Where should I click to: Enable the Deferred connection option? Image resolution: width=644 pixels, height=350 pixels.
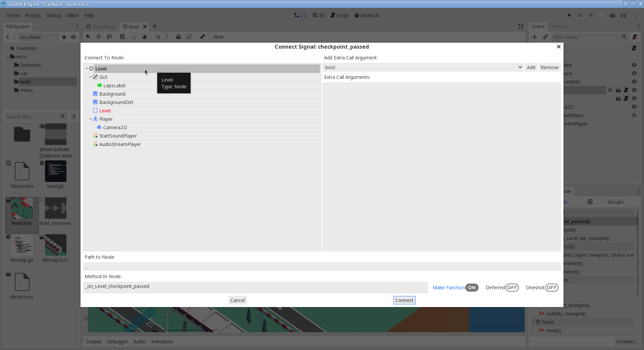coord(512,288)
